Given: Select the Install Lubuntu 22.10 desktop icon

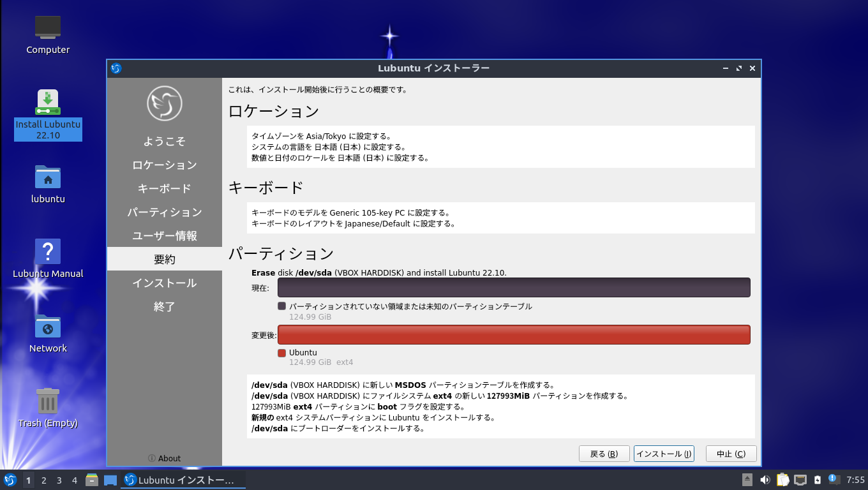Looking at the screenshot, I should coord(48,115).
